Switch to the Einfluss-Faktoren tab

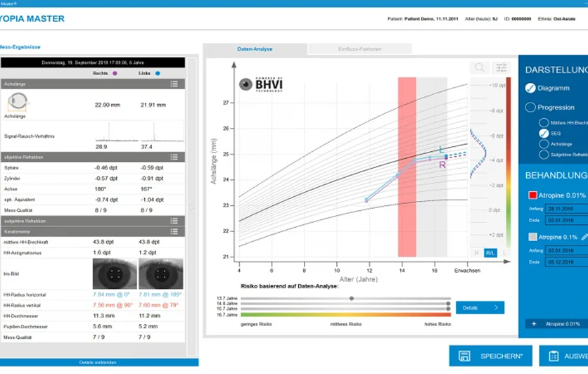[x=359, y=49]
